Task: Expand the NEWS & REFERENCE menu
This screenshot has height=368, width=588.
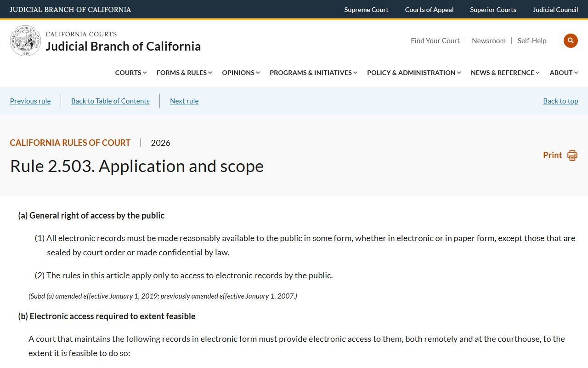Action: 505,73
